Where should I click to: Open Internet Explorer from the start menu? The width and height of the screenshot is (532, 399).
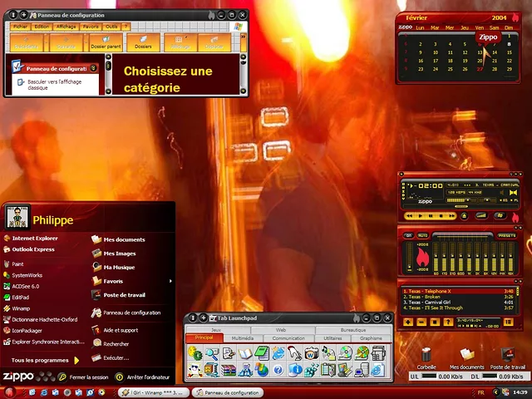coord(35,238)
